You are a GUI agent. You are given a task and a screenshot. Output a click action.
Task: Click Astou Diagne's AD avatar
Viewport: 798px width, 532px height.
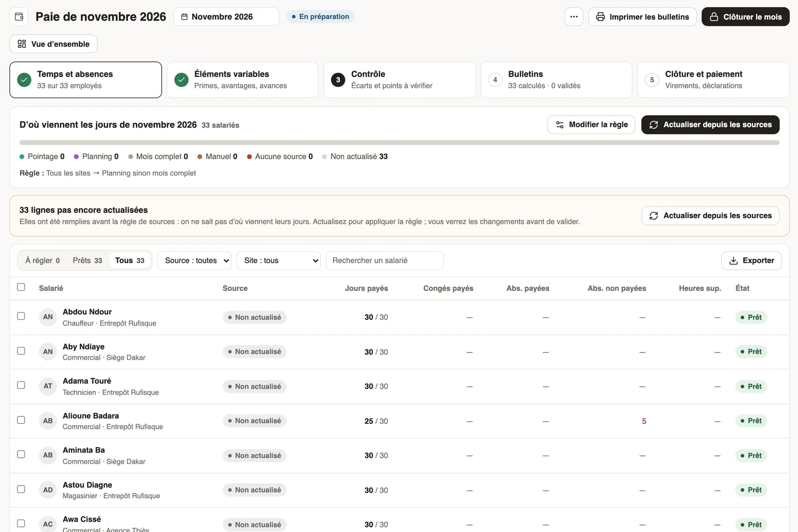[48, 490]
